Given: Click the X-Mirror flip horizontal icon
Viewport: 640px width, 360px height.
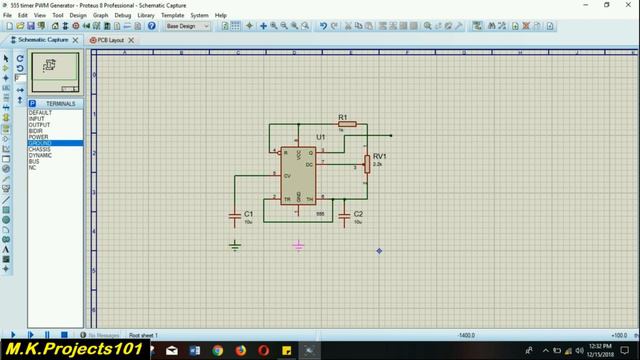Looking at the screenshot, I should click(x=20, y=90).
